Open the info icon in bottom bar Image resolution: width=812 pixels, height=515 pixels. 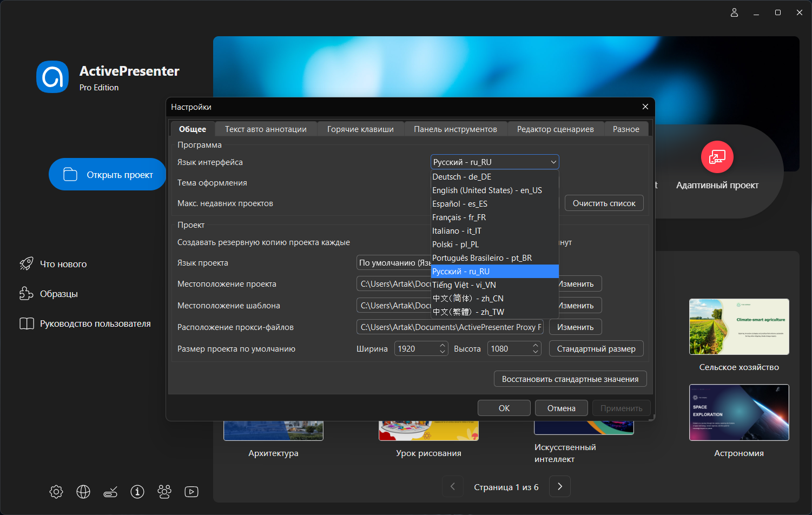tap(137, 492)
